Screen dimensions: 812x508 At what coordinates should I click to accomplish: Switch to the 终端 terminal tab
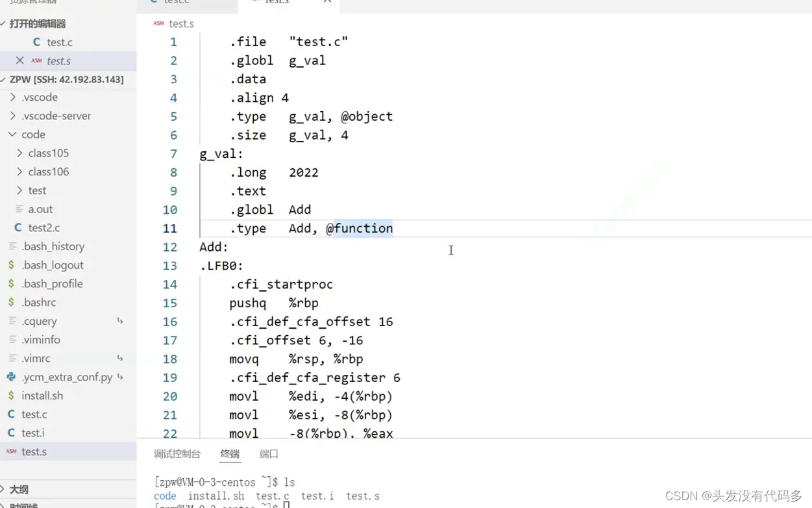230,454
